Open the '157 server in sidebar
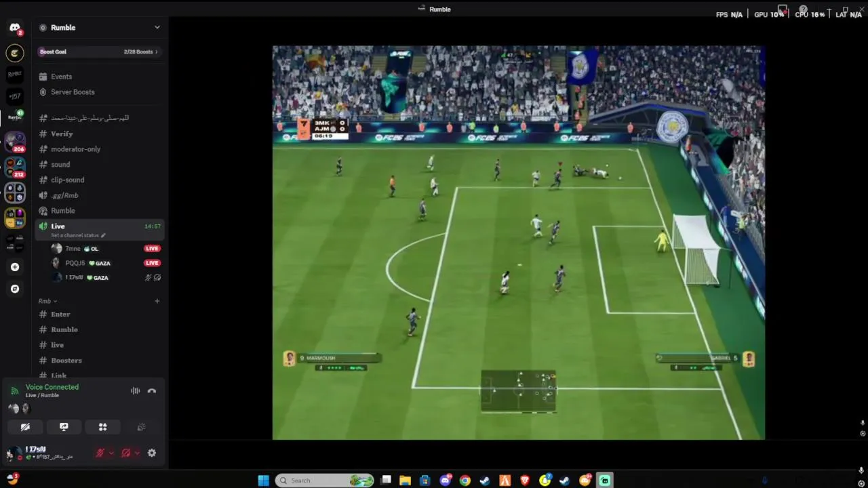This screenshot has width=868, height=488. (15, 96)
